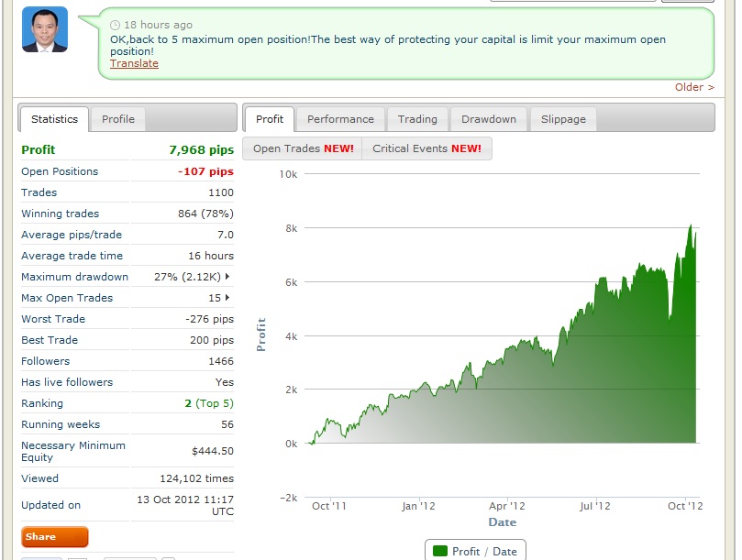Show the Drawdown chart tab

(x=489, y=119)
